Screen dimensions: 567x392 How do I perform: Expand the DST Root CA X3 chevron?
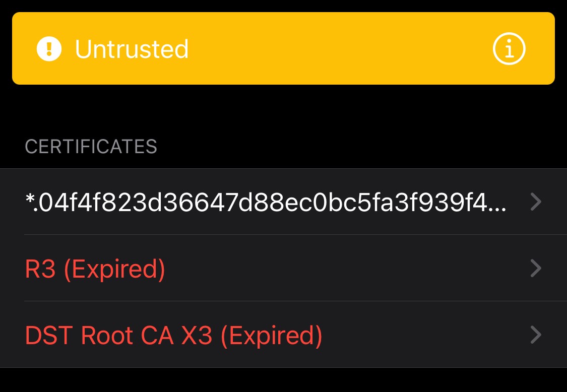click(x=536, y=335)
